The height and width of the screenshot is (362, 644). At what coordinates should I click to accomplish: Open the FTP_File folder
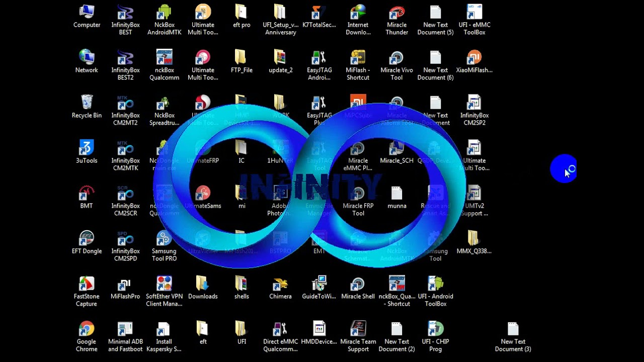242,62
